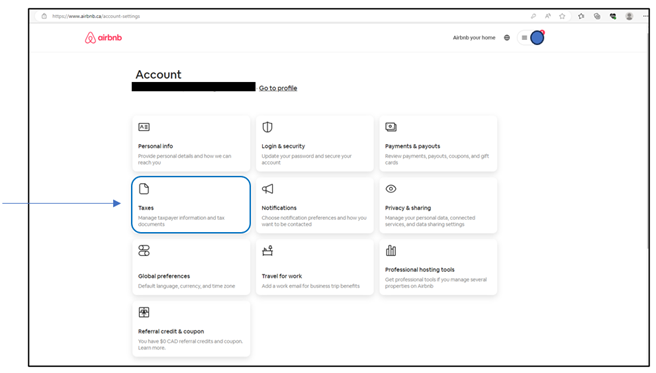Click the blue profile avatar circle
656x373 pixels.
537,38
